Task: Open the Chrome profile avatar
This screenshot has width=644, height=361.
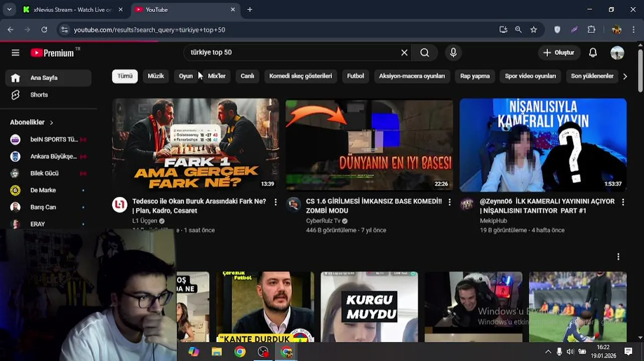Action: click(617, 30)
